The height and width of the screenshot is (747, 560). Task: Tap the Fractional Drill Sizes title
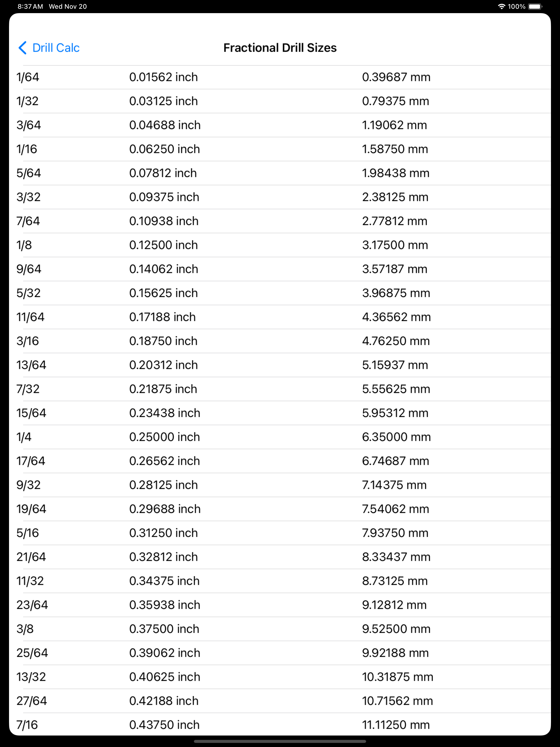pos(280,48)
